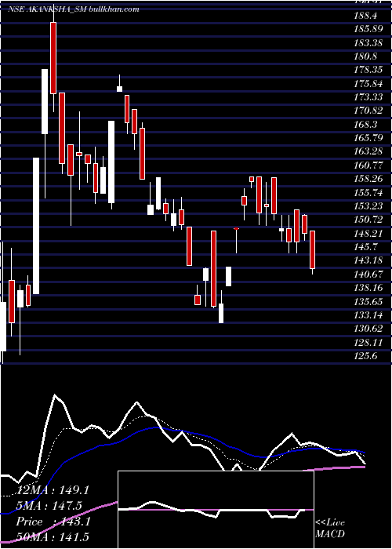Click the 163.28 price axis label
Viewport: 392px width, 549px height.
click(368, 153)
